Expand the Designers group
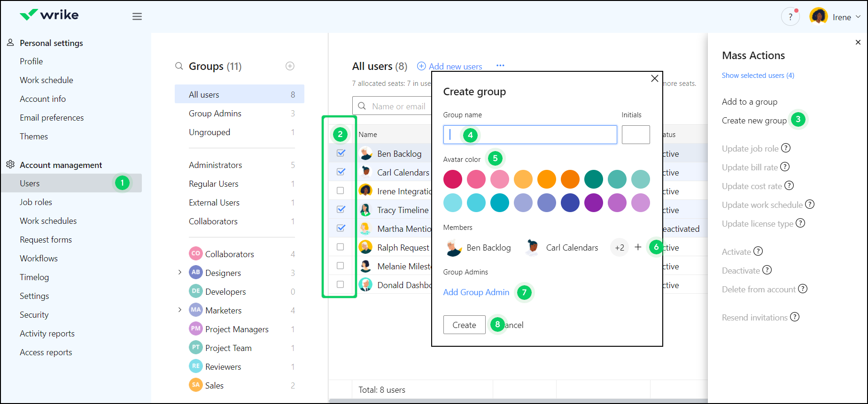The width and height of the screenshot is (868, 404). 180,273
